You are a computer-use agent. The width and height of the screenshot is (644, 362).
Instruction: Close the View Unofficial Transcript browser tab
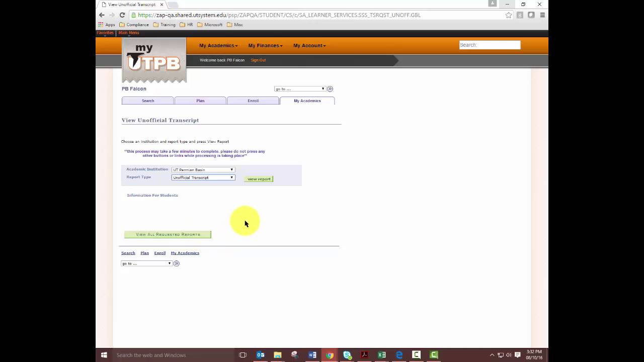[162, 5]
